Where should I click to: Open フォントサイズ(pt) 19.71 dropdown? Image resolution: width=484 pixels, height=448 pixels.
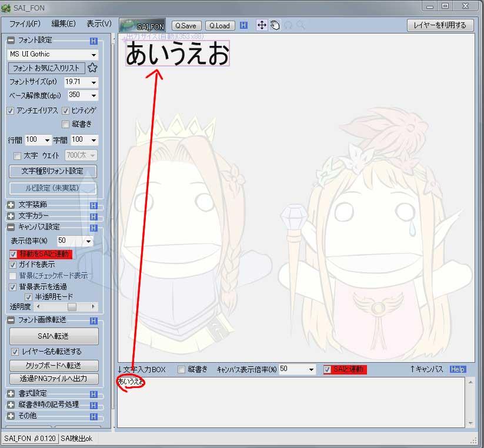[x=94, y=82]
